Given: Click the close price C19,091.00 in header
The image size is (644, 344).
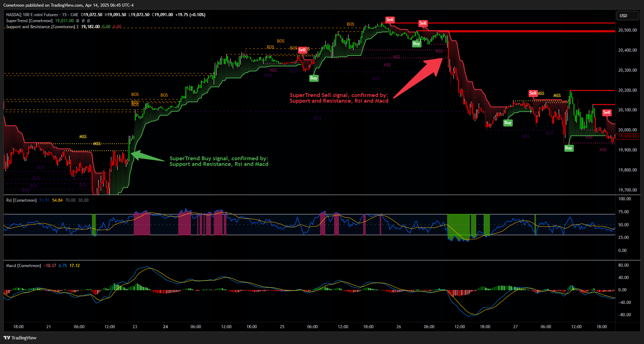Looking at the screenshot, I should pos(162,15).
